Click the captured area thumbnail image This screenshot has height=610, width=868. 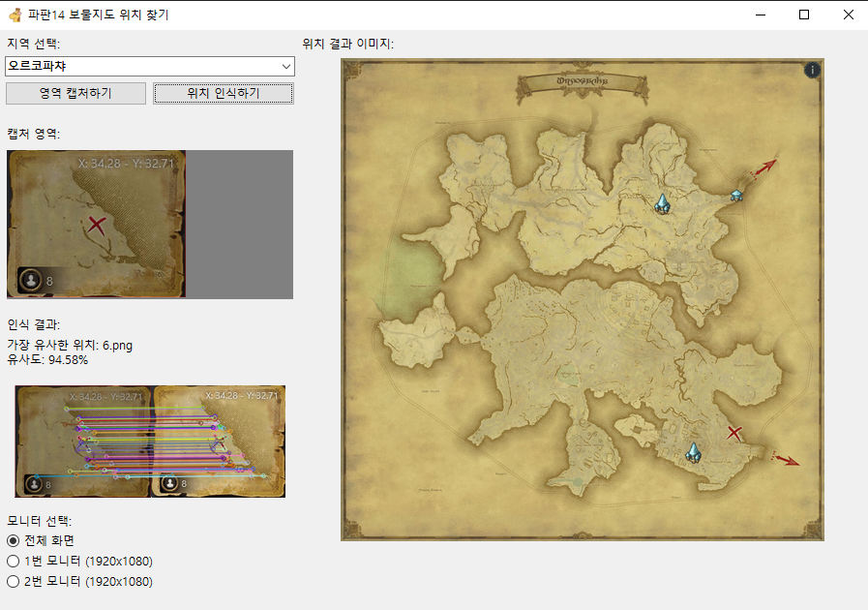pos(97,225)
